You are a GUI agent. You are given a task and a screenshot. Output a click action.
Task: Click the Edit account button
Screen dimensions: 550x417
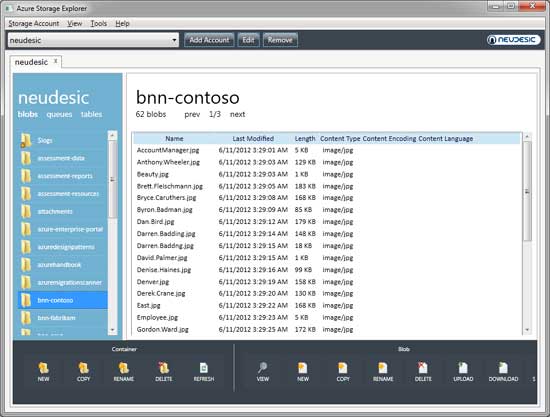tap(248, 40)
